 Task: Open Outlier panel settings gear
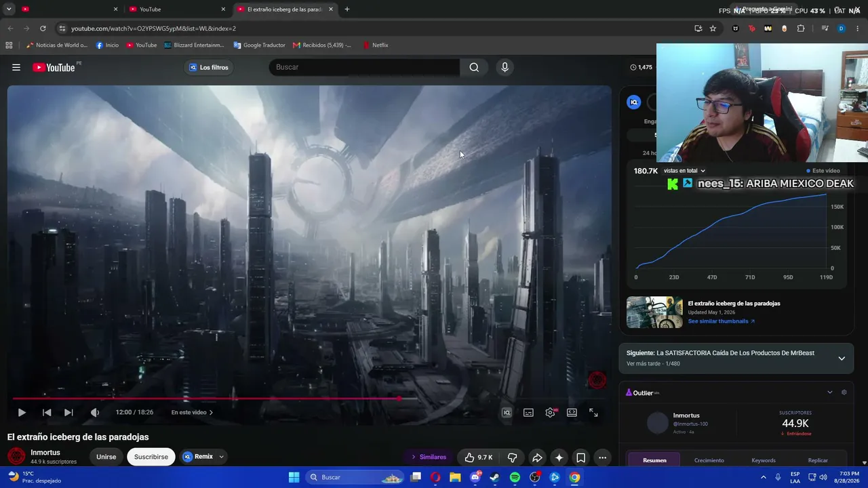pyautogui.click(x=844, y=392)
